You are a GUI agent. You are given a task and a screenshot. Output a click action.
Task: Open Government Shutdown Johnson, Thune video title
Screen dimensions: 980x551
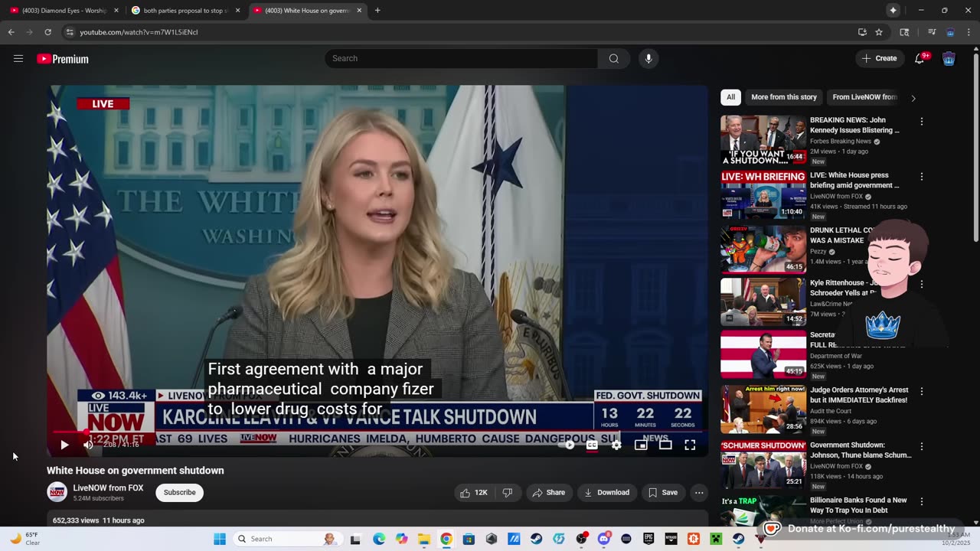(861, 450)
